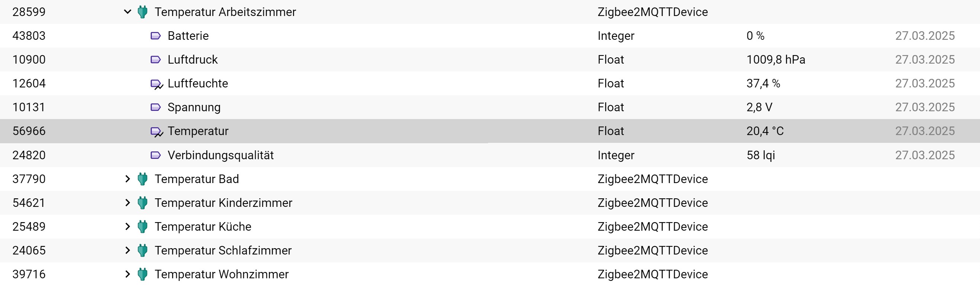
Task: Click the Temperatur Küche plug icon
Action: 142,227
